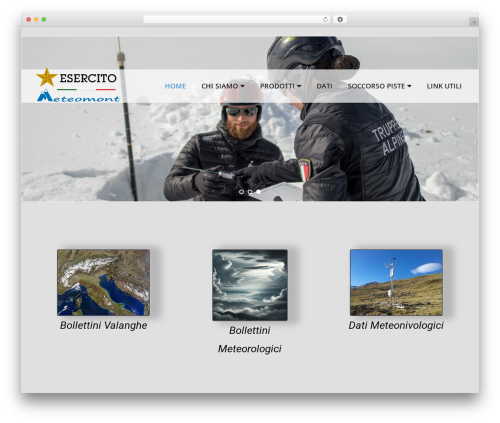500x423 pixels.
Task: Select the third carousel slide indicator
Action: [x=258, y=192]
